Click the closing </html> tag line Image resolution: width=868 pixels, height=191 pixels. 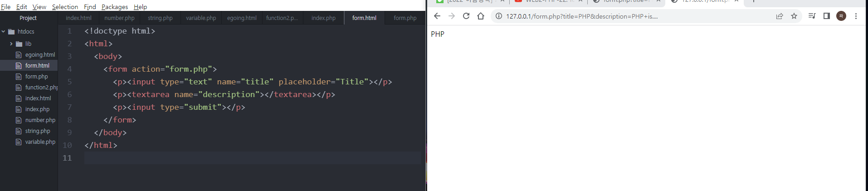point(101,145)
